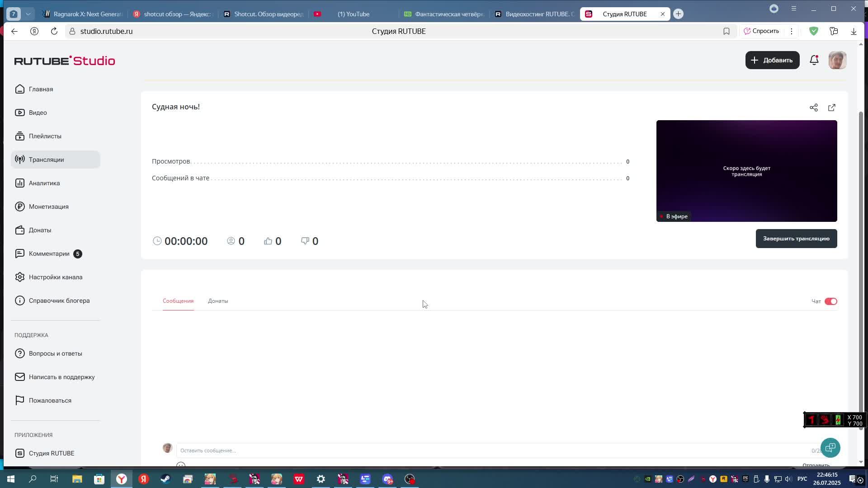This screenshot has height=488, width=868.
Task: Open the user avatar menu
Action: 837,60
